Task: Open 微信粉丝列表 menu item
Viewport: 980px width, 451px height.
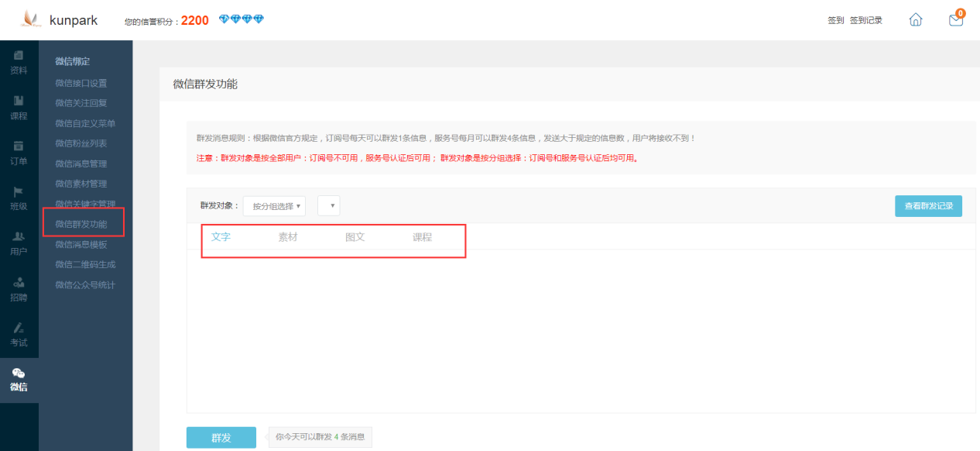Action: coord(81,143)
